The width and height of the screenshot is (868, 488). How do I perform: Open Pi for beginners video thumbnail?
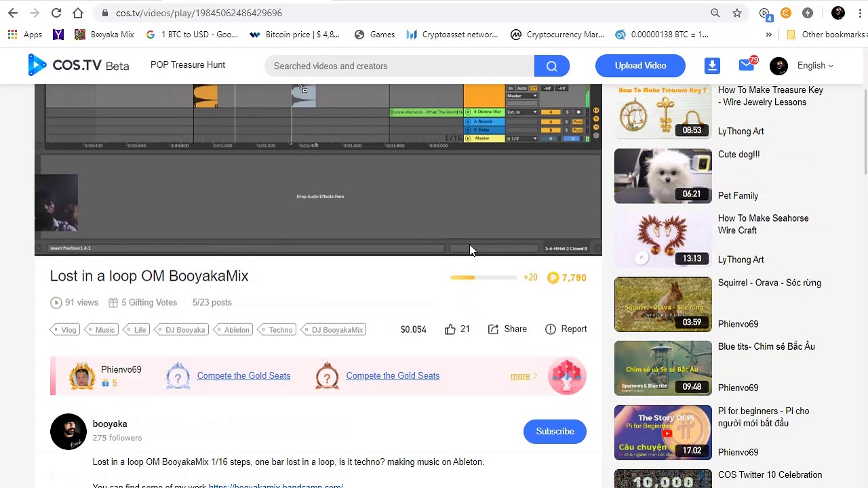[x=663, y=432]
